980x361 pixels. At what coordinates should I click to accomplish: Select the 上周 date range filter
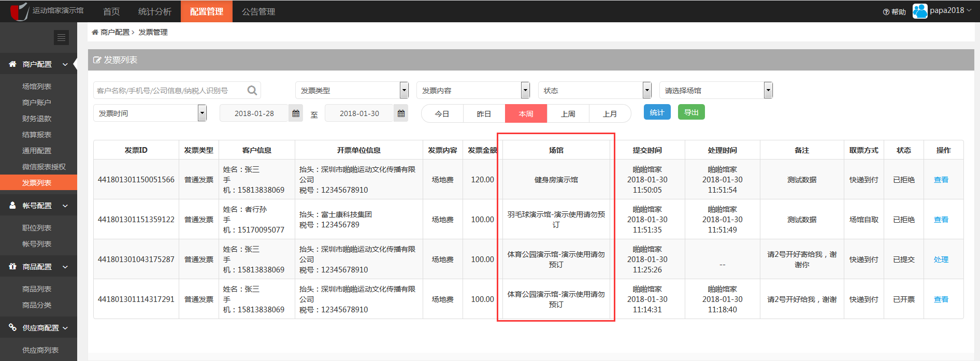[x=568, y=114]
